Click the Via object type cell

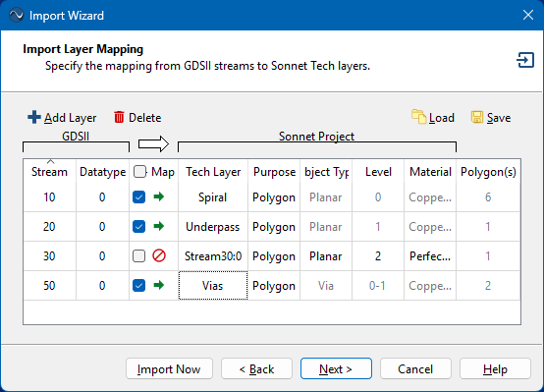coord(326,286)
